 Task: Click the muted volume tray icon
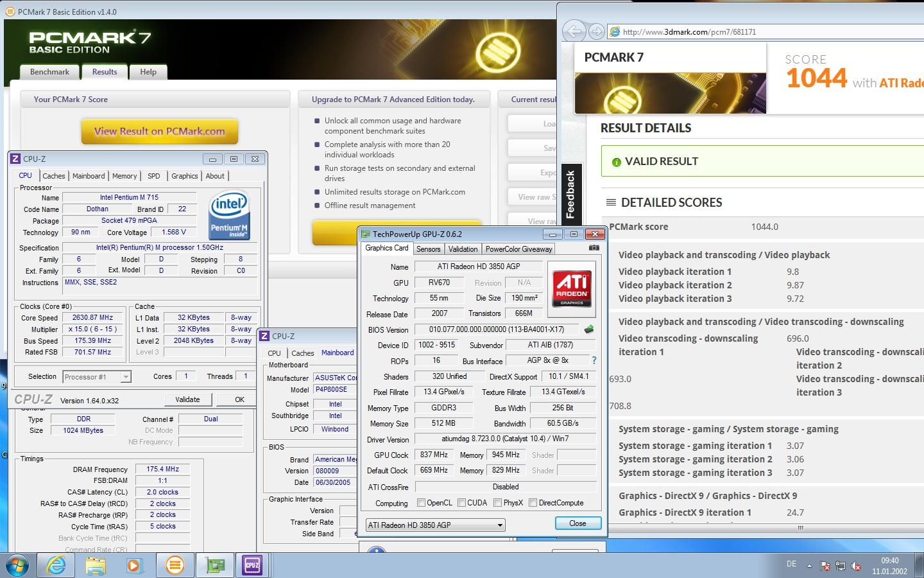tap(856, 566)
